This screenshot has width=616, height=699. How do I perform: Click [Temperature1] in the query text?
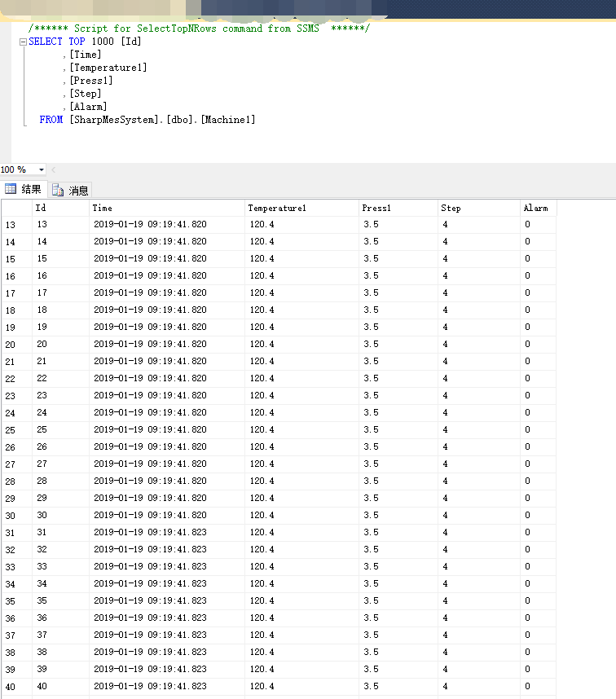108,68
